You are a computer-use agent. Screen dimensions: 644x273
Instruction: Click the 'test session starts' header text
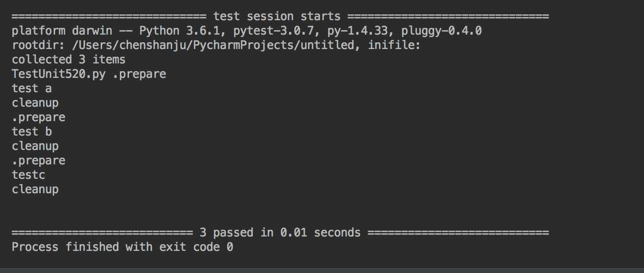(277, 16)
